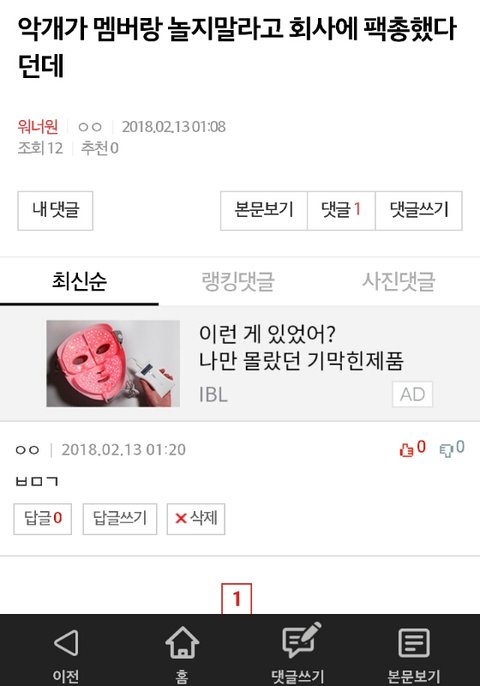The width and height of the screenshot is (480, 686).
Task: Open the LED mask ad thumbnail
Action: 113,364
